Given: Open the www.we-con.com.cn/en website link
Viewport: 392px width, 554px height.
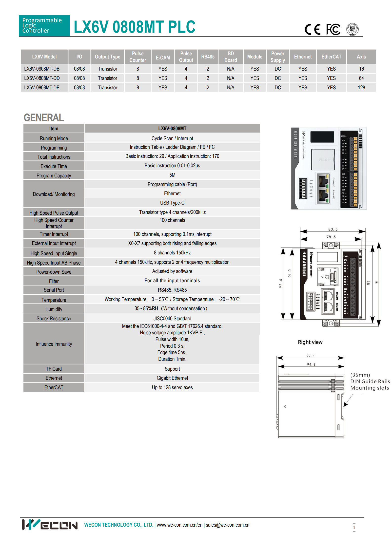Looking at the screenshot, I should pos(179,525).
